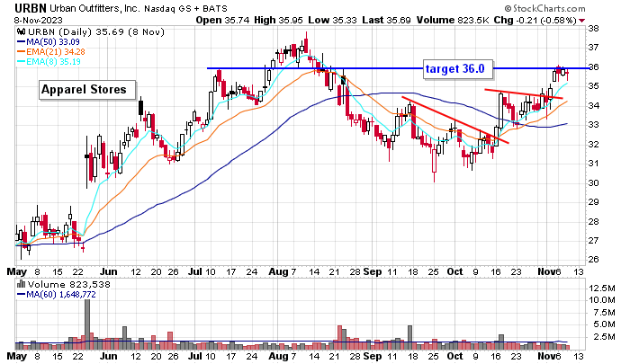Click 'Jun' on the price chart date axis
Screen dimensions: 630x364
(109, 271)
